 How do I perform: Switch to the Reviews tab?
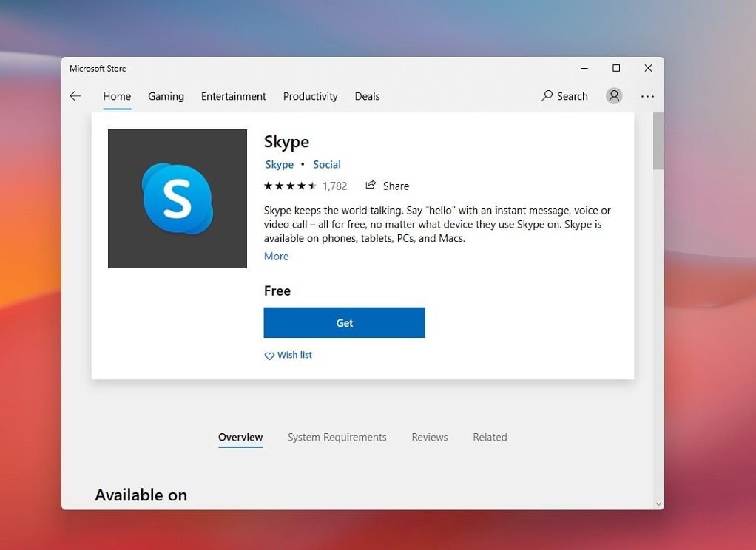coord(429,437)
